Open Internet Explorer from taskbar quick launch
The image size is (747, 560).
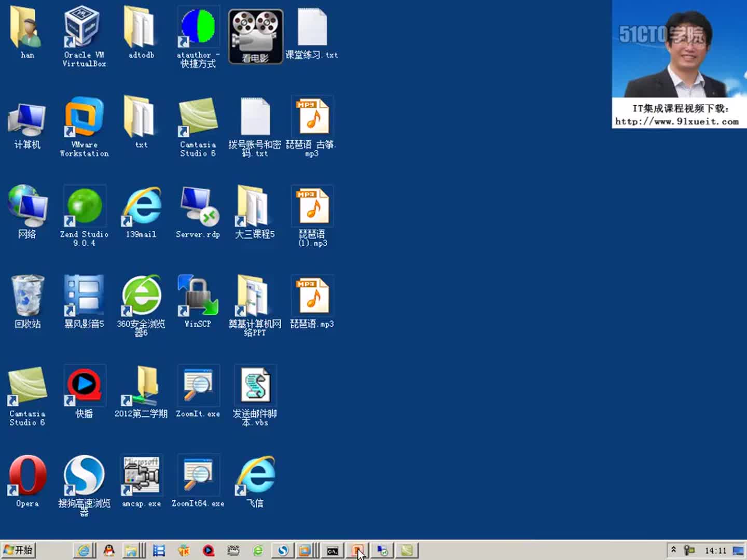coord(84,551)
